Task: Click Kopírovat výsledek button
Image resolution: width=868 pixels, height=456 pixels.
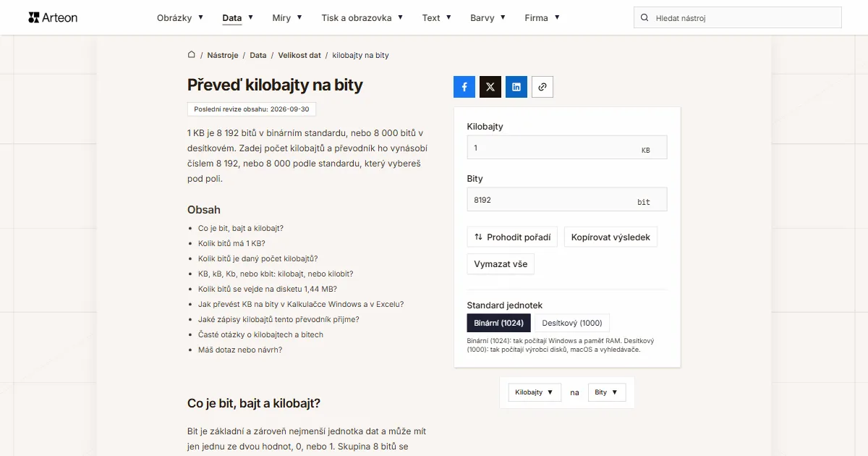Action: (610, 237)
